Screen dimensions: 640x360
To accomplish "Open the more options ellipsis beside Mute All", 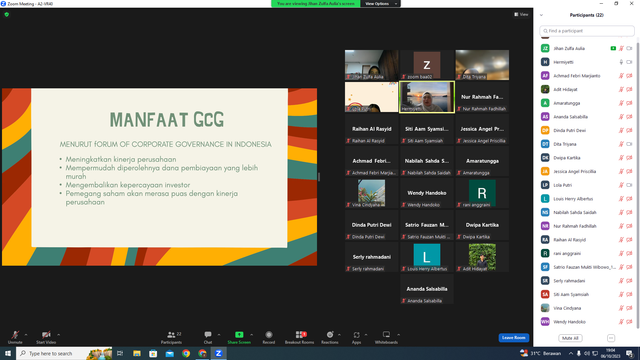I will [x=611, y=338].
